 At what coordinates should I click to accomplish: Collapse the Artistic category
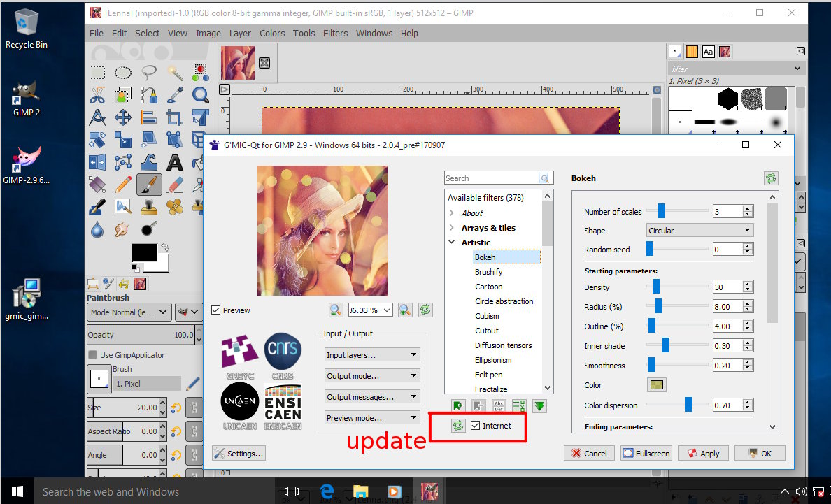(452, 242)
